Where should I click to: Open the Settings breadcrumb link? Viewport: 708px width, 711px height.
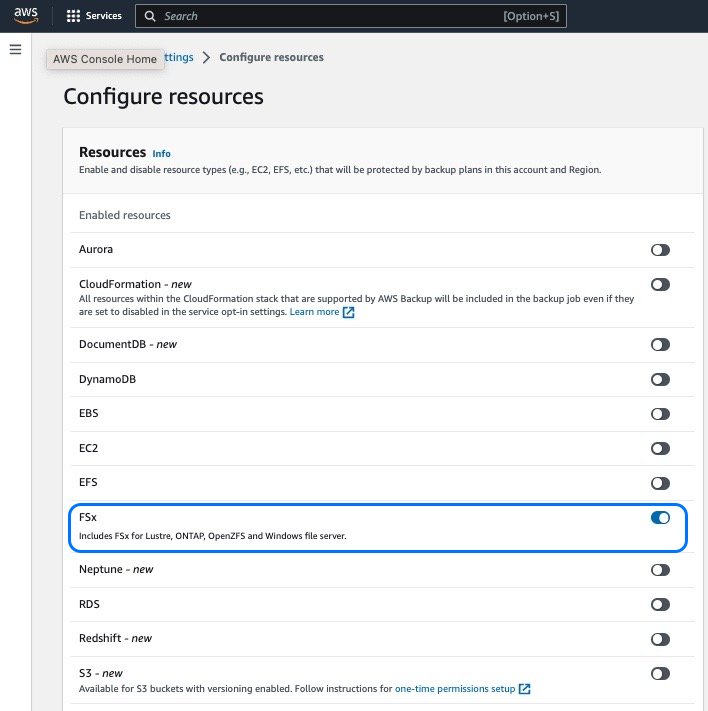pyautogui.click(x=179, y=58)
